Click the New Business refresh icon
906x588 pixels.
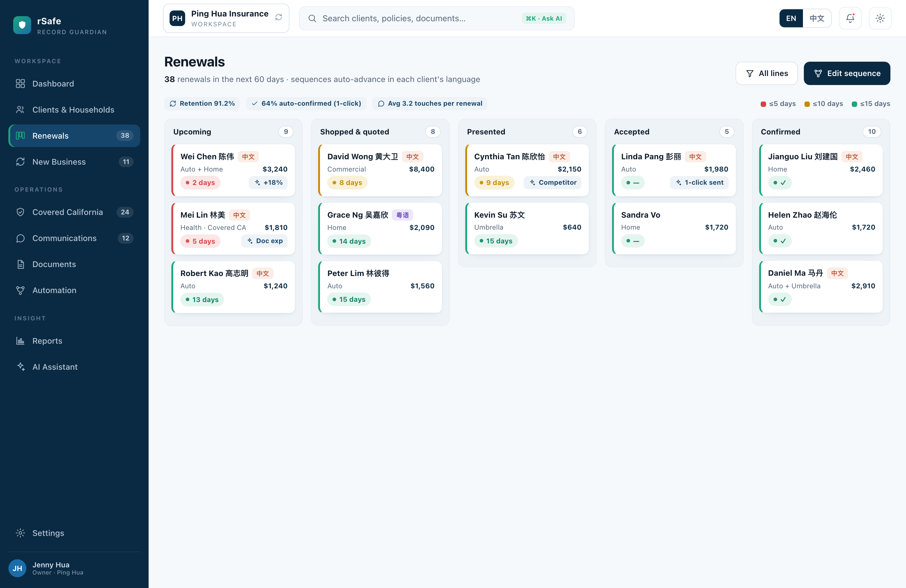tap(21, 162)
